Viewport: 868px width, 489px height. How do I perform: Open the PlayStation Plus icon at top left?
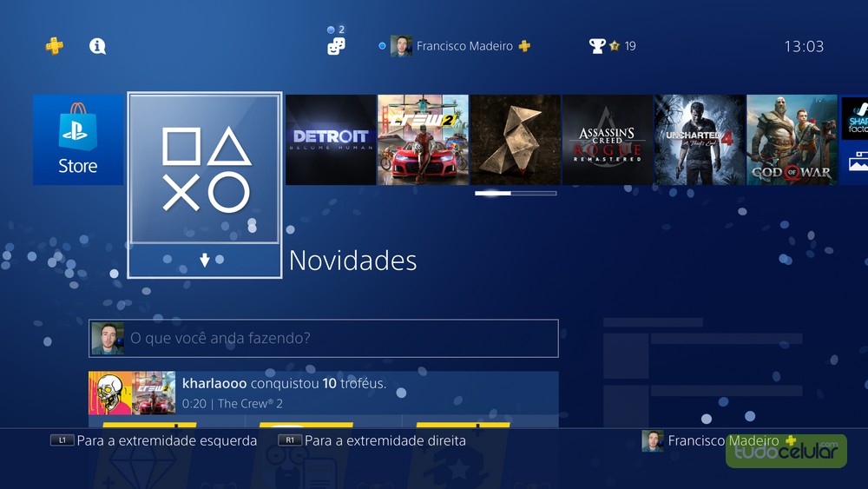point(54,46)
